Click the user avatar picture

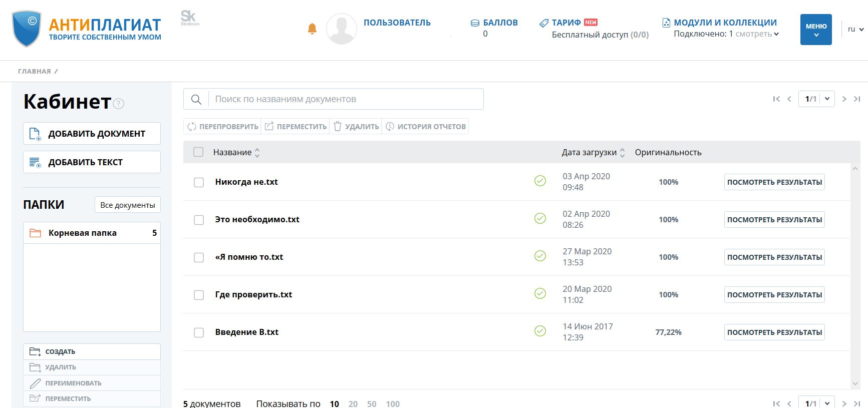(x=342, y=29)
